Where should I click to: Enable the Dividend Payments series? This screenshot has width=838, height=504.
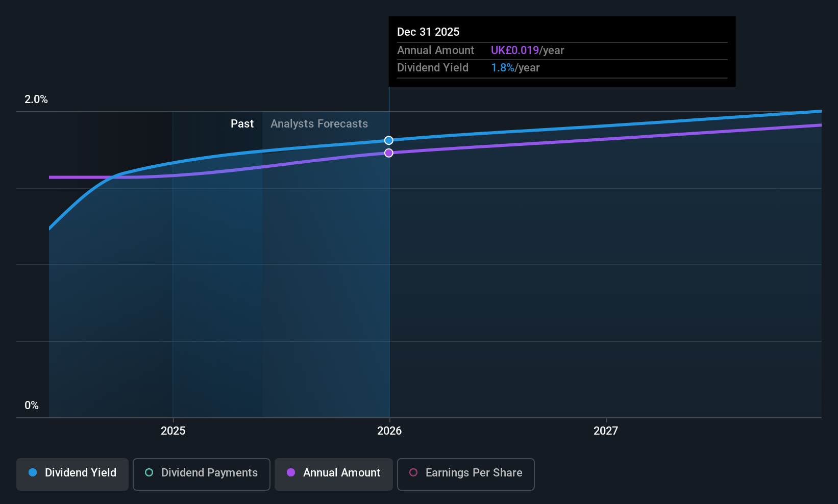(x=202, y=474)
